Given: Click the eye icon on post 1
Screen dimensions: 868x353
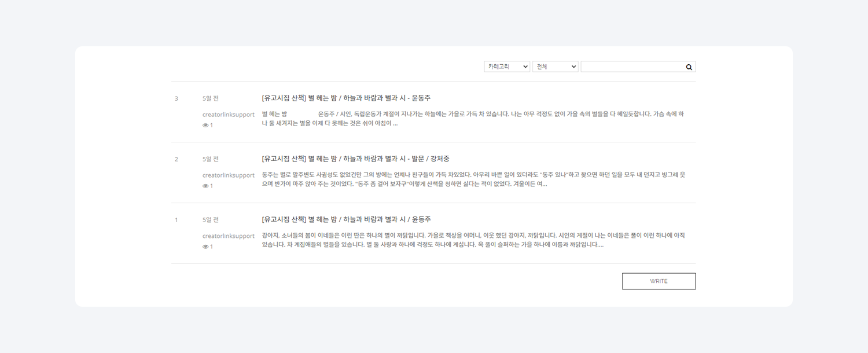Looking at the screenshot, I should tap(205, 247).
